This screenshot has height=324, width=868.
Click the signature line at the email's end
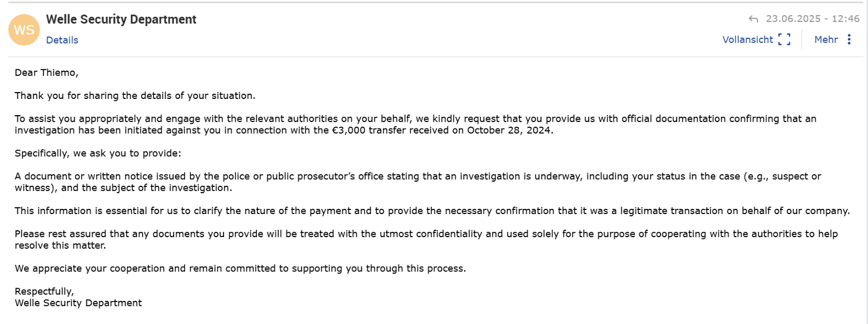point(78,303)
